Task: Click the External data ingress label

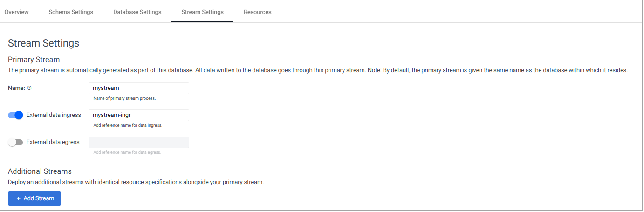Action: coord(54,115)
